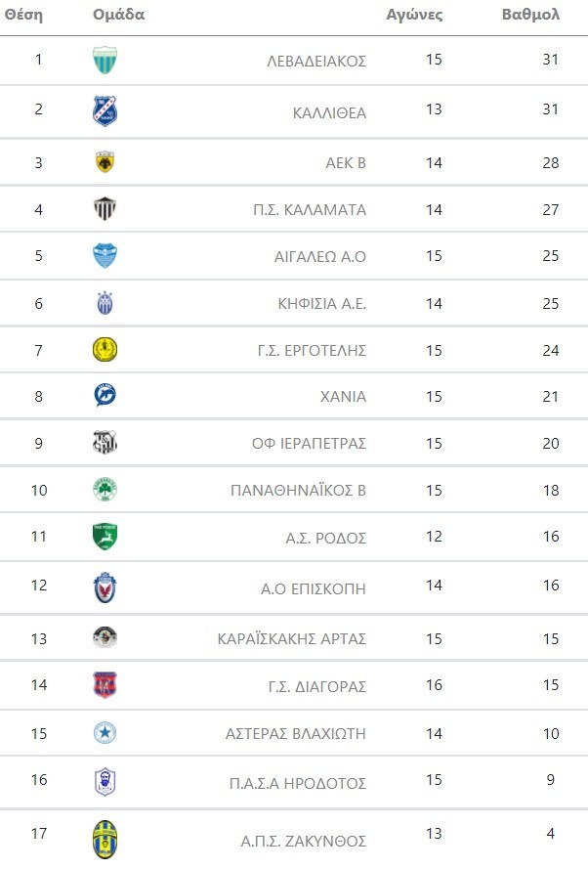Image resolution: width=588 pixels, height=869 pixels.
Task: Click the Π.Σ. ΚΑΛΑΜΑΤΑ striped crest
Action: coord(105,209)
